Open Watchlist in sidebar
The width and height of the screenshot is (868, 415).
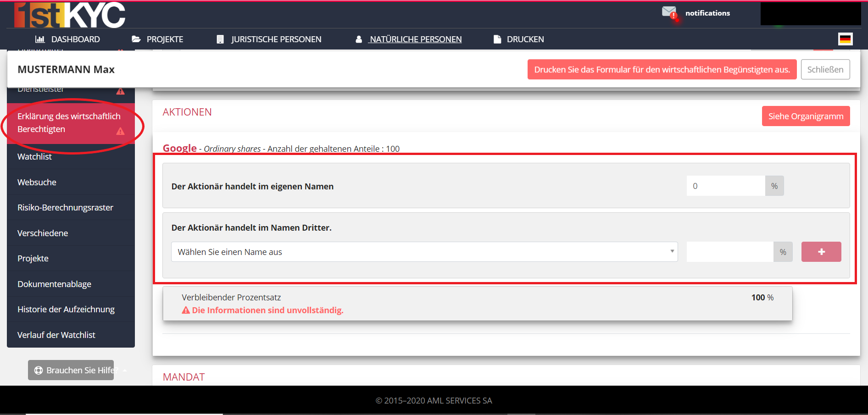[x=71, y=157]
